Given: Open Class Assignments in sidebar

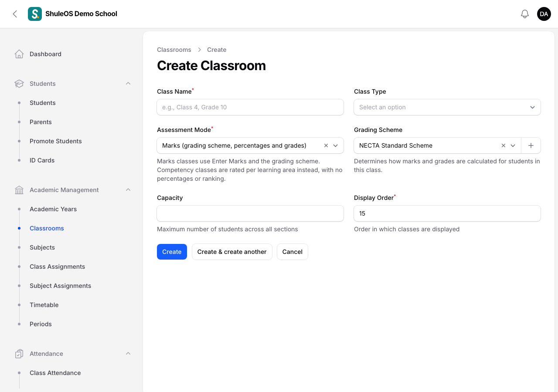Looking at the screenshot, I should pyautogui.click(x=58, y=267).
